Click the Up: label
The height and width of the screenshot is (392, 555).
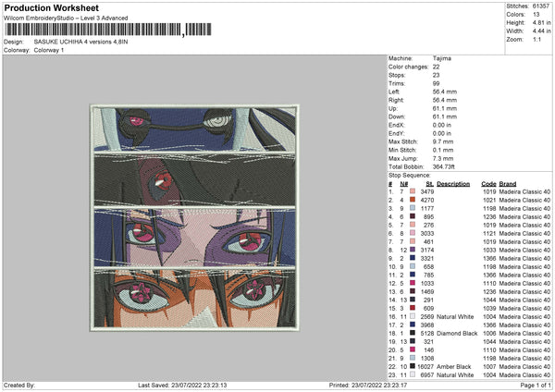coord(393,108)
